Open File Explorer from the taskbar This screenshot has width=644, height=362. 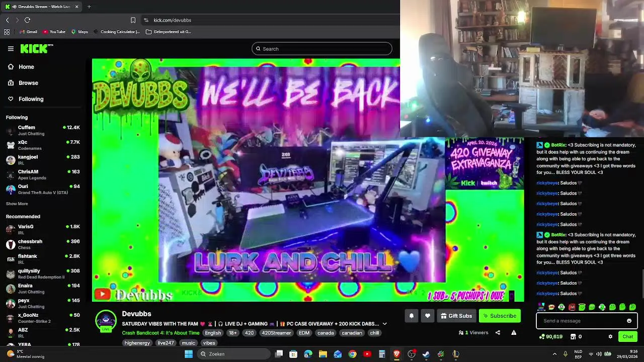pos(323,354)
